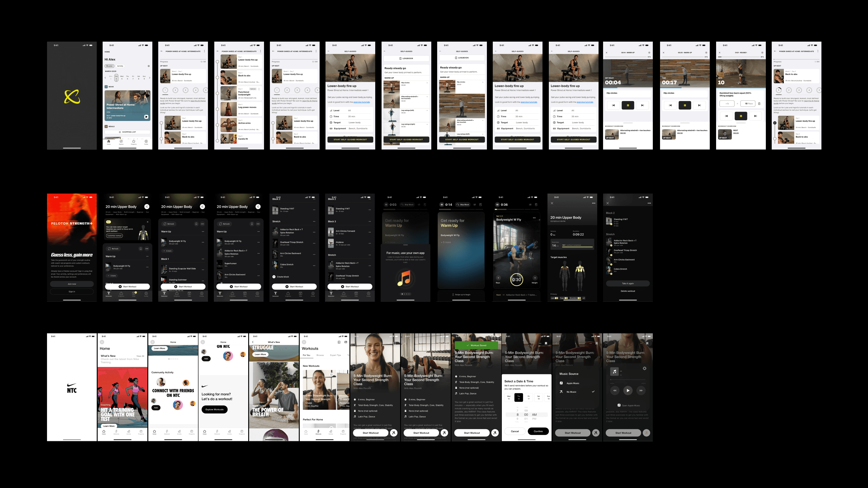Dismiss the New target muscles tip card
868x488 pixels.
(x=148, y=222)
